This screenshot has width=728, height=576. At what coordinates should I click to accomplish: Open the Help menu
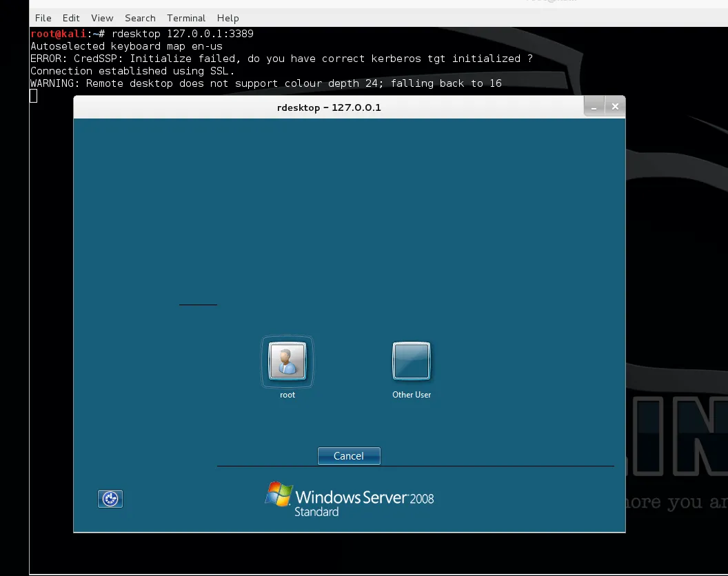(x=228, y=18)
